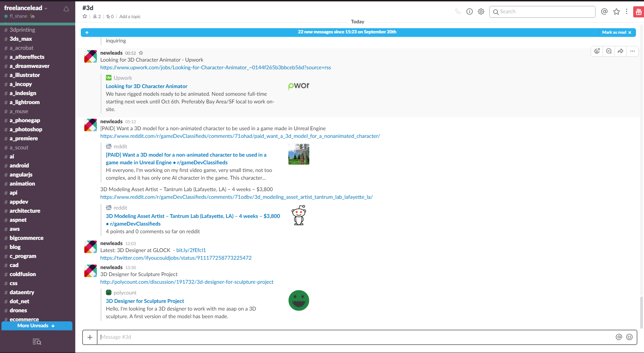Open the polycount sculpture project URL
The height and width of the screenshot is (353, 644).
click(187, 282)
